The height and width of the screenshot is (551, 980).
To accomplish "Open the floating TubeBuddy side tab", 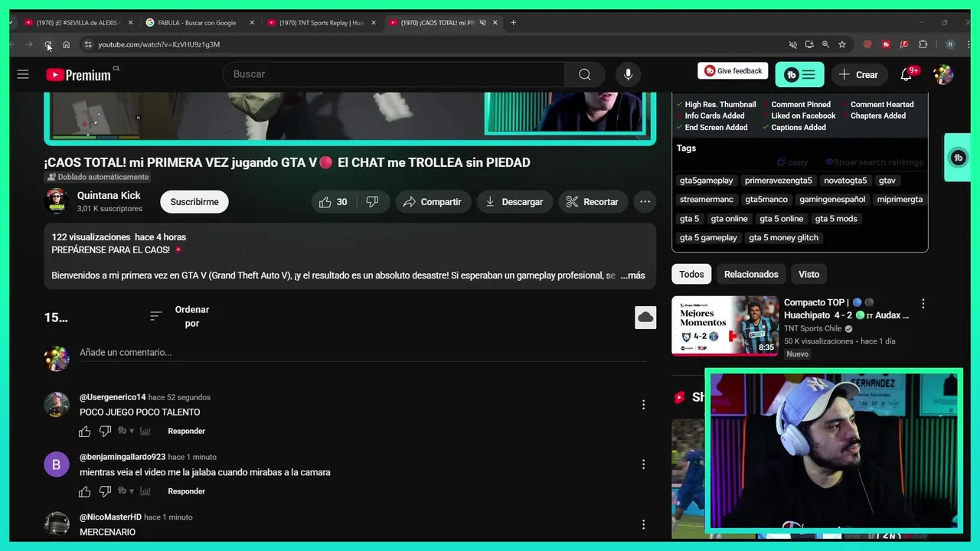I will coord(958,158).
